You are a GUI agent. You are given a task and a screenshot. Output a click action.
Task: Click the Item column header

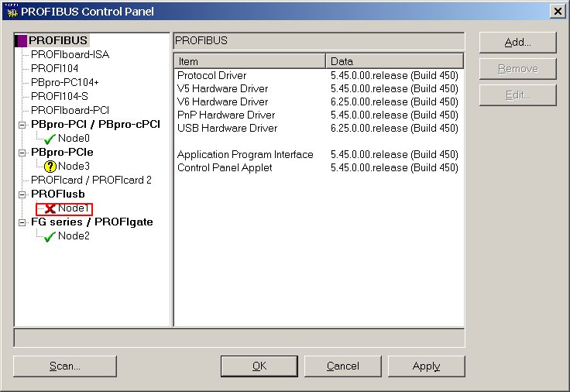pyautogui.click(x=249, y=61)
